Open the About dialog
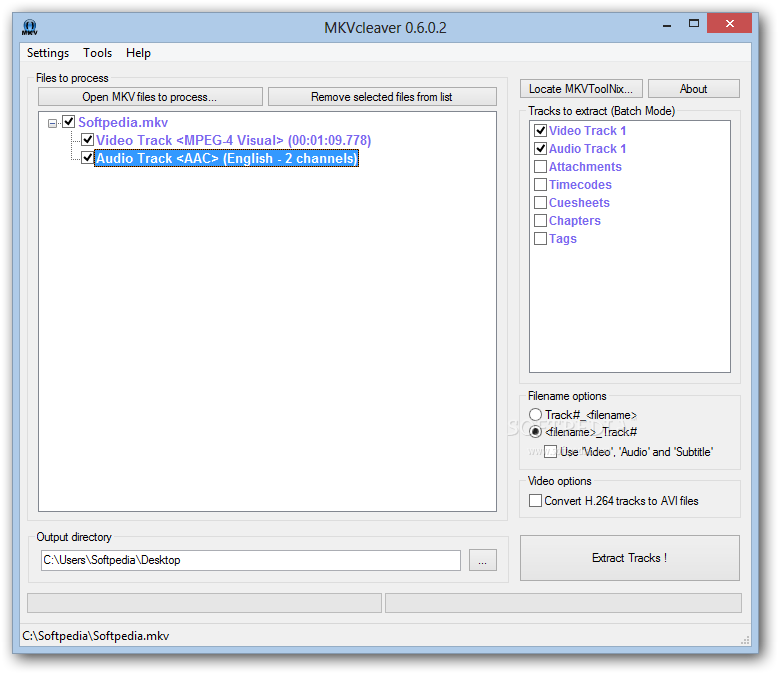The image size is (779, 674). (x=694, y=89)
